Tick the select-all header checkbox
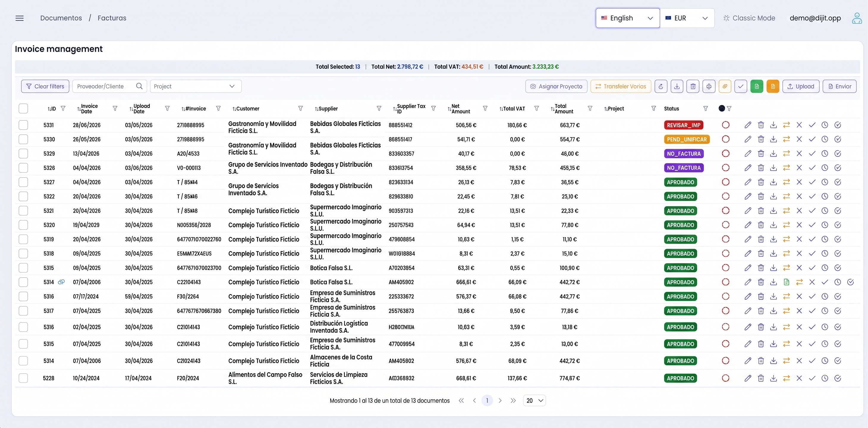The height and width of the screenshot is (428, 868). coord(23,108)
